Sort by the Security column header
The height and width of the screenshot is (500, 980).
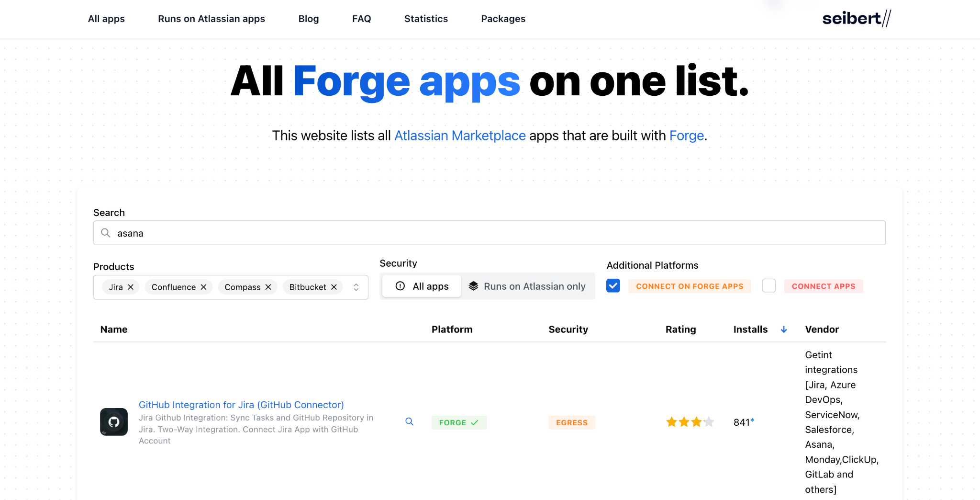tap(568, 330)
